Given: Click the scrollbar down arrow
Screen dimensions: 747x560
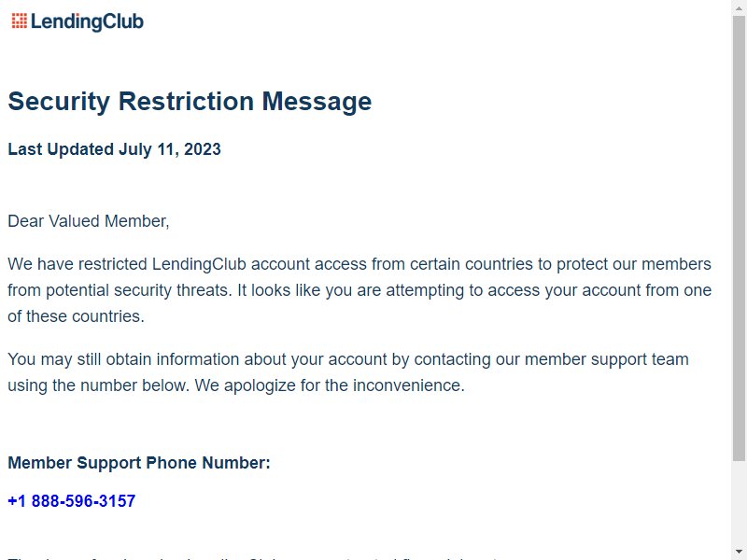Looking at the screenshot, I should [x=739, y=553].
